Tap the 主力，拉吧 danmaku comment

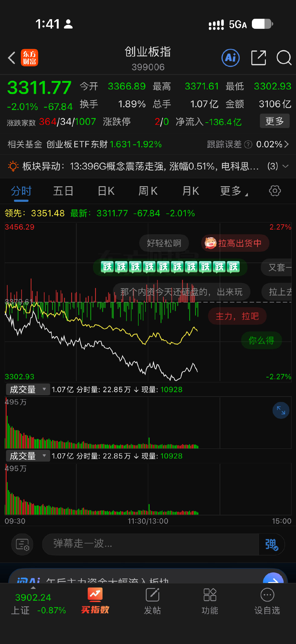237,317
